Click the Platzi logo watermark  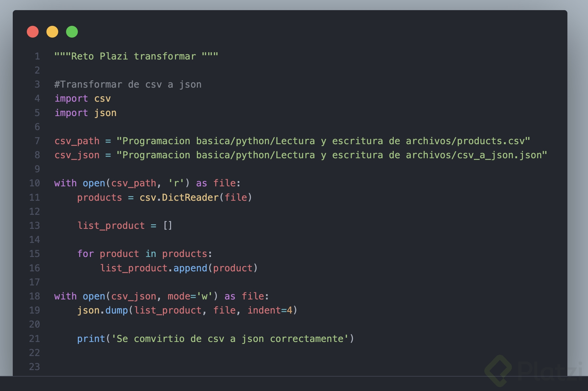click(x=533, y=371)
